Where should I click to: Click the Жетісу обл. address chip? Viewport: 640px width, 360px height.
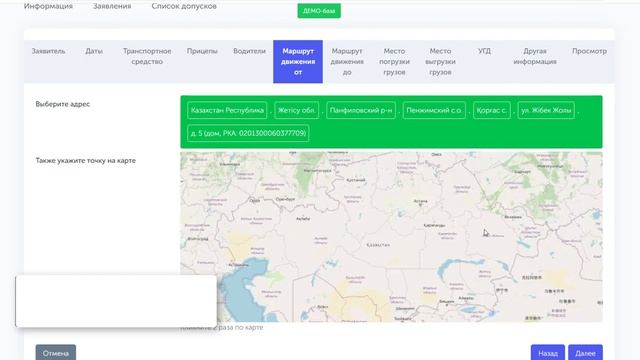(x=296, y=110)
